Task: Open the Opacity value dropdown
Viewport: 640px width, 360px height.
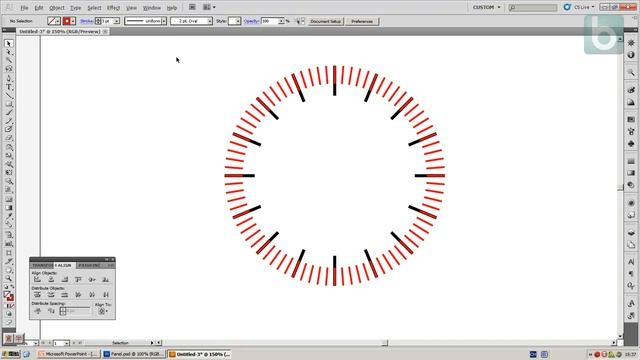Action: pos(281,21)
